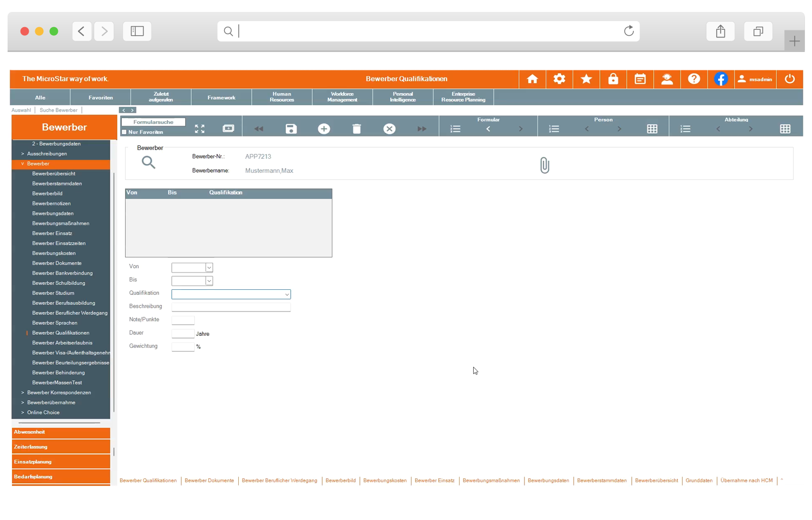Click the card view icon beside fullscreen
This screenshot has width=812, height=520.
click(228, 128)
